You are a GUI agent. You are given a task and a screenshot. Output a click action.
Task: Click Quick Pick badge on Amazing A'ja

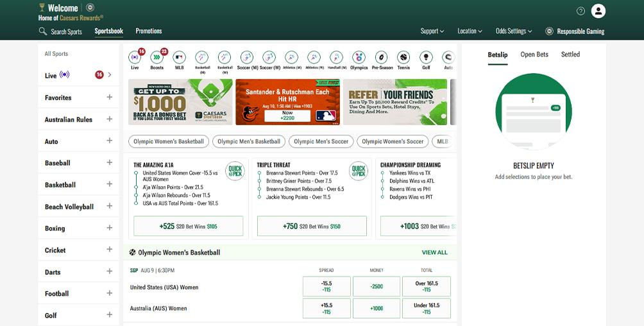(235, 171)
